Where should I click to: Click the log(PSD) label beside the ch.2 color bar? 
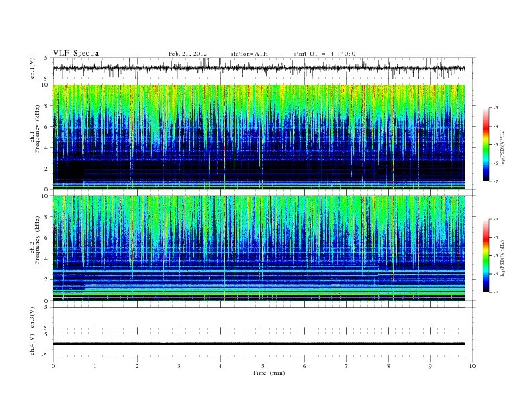502,258
